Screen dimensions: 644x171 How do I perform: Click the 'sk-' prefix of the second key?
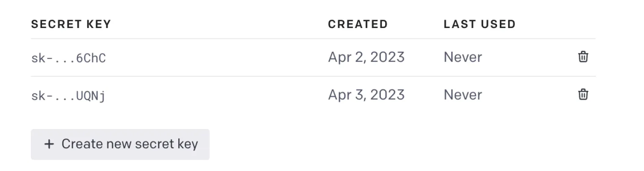[41, 95]
